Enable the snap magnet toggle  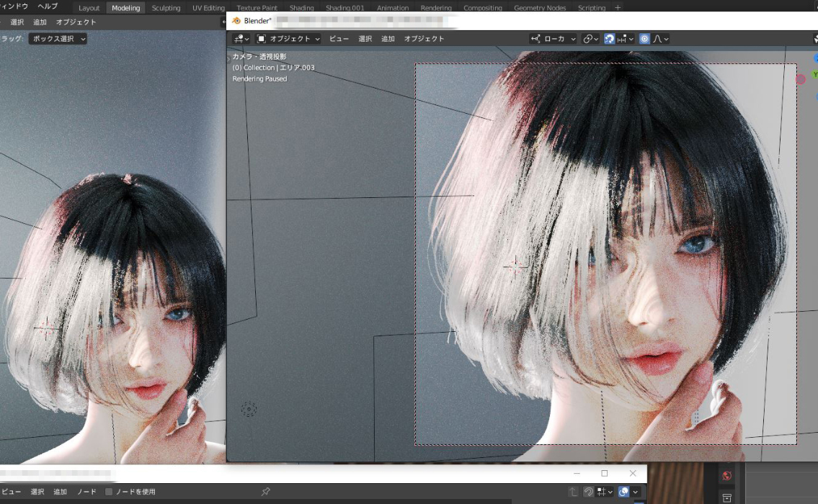tap(609, 39)
